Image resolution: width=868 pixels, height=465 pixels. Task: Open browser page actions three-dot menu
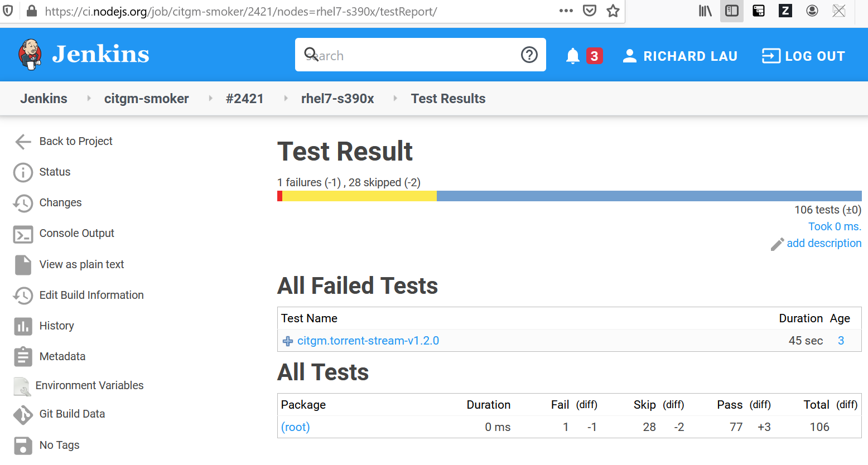(566, 11)
